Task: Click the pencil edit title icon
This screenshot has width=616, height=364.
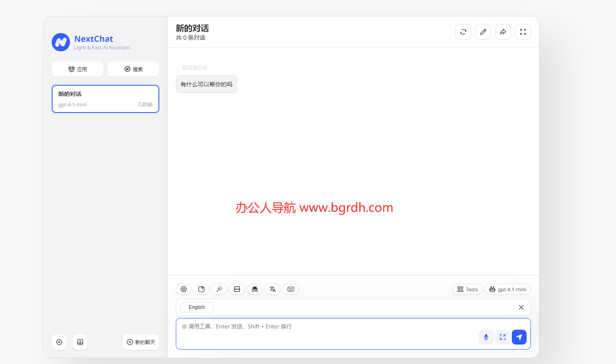Action: tap(483, 32)
